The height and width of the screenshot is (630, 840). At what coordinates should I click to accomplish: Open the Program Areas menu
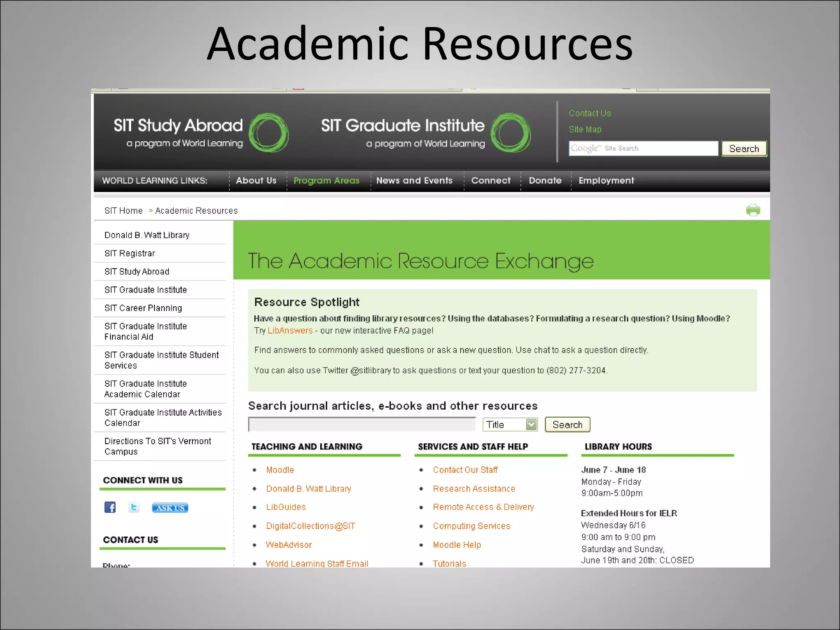[x=326, y=180]
